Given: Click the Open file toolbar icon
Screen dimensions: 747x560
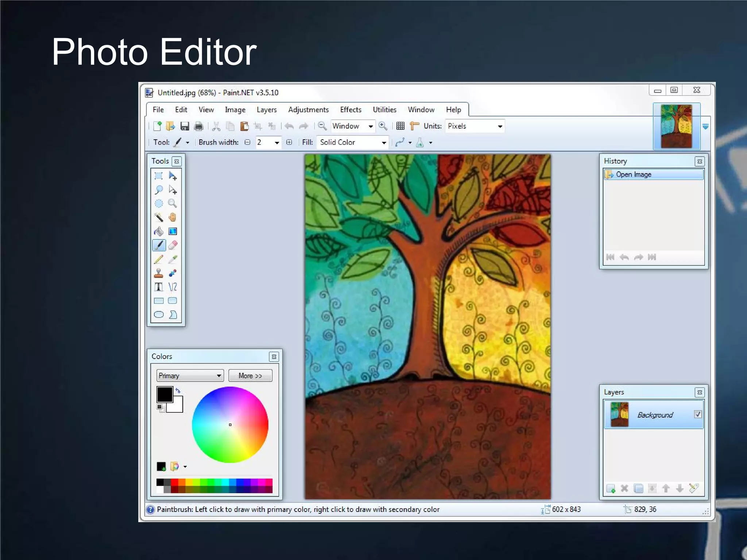Looking at the screenshot, I should coord(170,126).
